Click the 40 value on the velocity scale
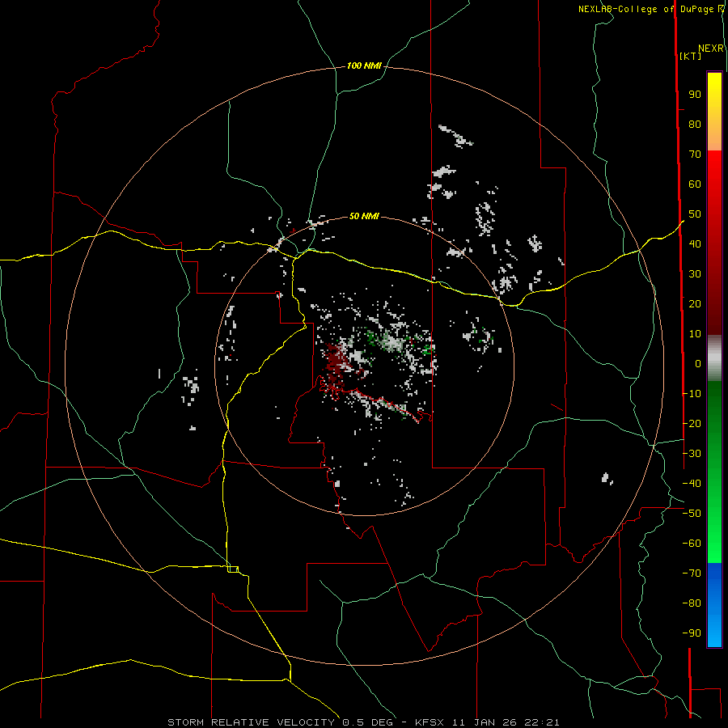The height and width of the screenshot is (728, 728). pyautogui.click(x=695, y=243)
